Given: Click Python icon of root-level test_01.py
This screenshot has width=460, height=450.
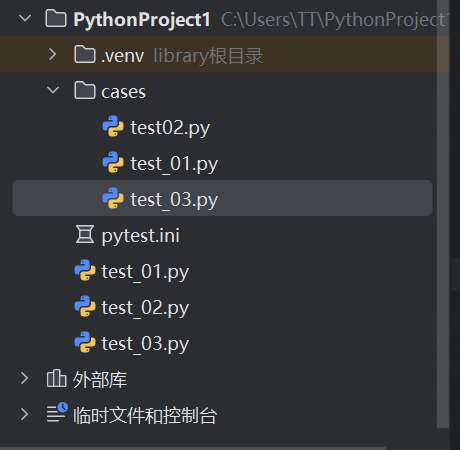Looking at the screenshot, I should pos(85,270).
